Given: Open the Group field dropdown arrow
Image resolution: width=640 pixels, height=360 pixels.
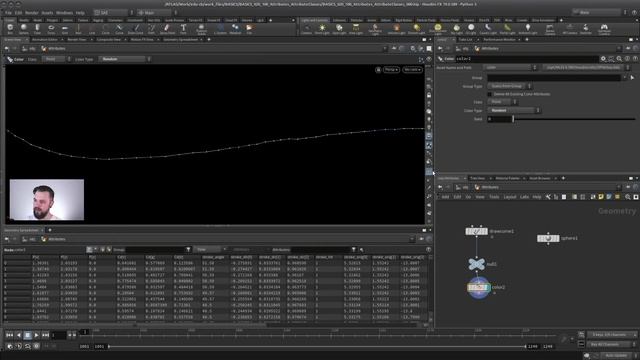Looking at the screenshot, I should (624, 78).
